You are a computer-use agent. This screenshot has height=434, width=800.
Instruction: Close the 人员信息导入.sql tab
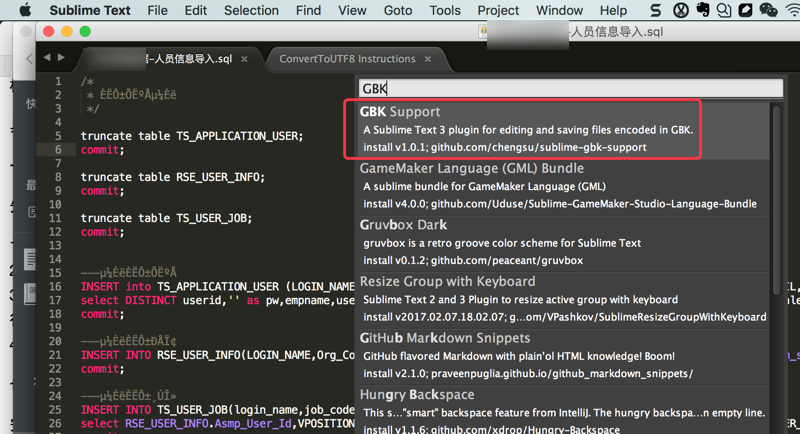click(244, 59)
